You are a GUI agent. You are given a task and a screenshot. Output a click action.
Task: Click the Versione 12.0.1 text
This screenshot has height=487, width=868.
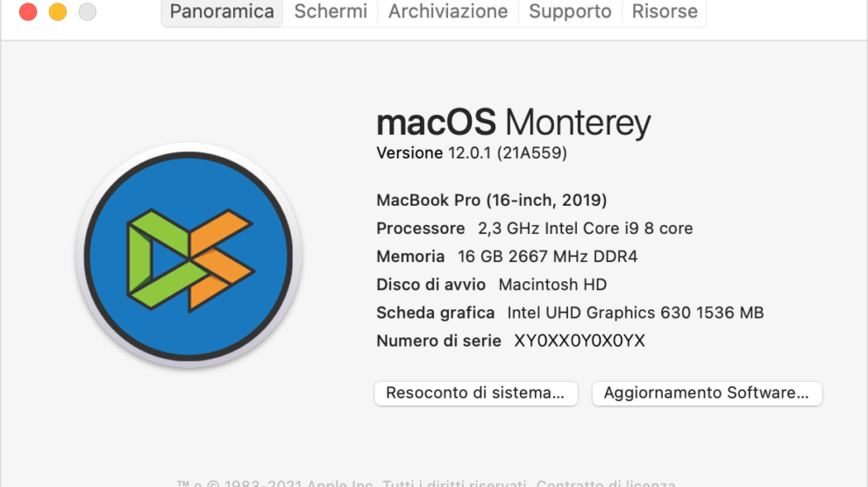tap(471, 153)
